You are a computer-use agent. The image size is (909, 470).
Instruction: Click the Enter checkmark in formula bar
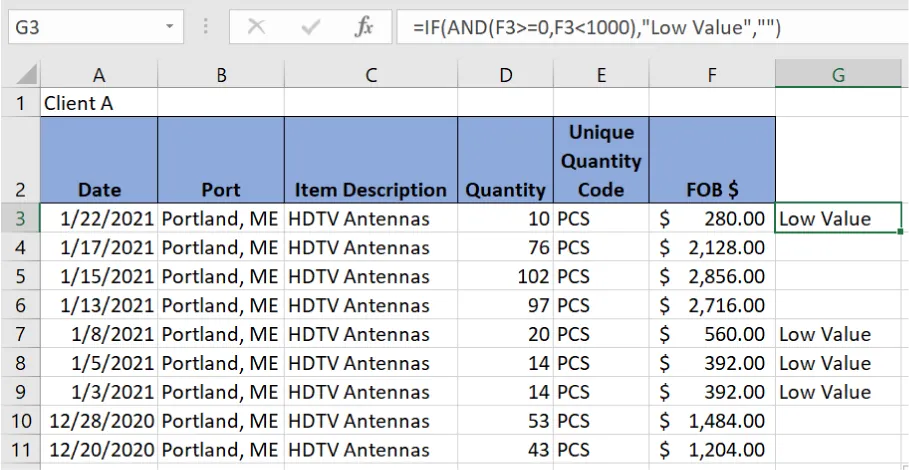tap(310, 27)
